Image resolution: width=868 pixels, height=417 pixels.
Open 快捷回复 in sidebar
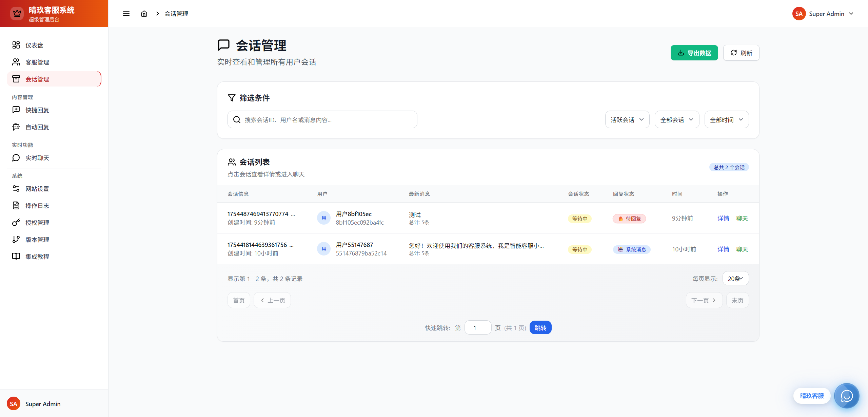(37, 110)
